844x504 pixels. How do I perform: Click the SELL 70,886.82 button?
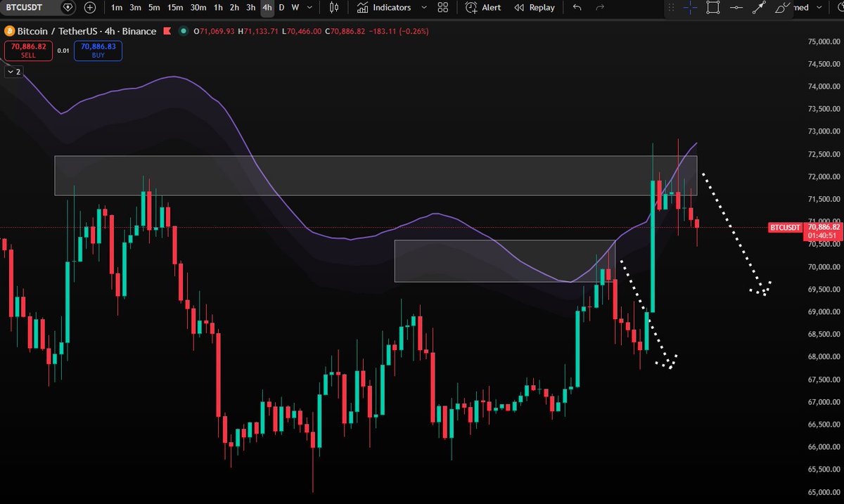point(27,50)
